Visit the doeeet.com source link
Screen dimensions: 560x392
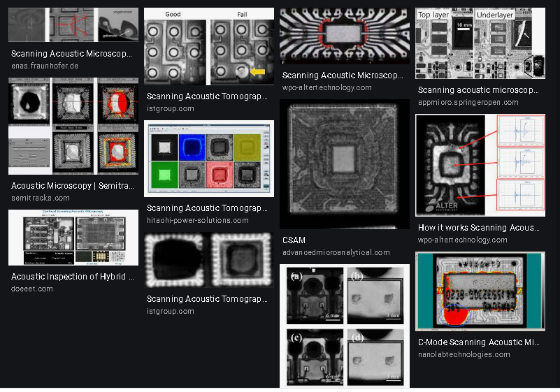click(31, 289)
